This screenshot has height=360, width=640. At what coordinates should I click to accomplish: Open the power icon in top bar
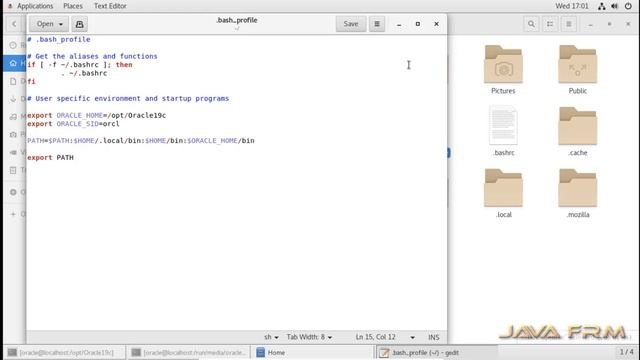pos(628,6)
